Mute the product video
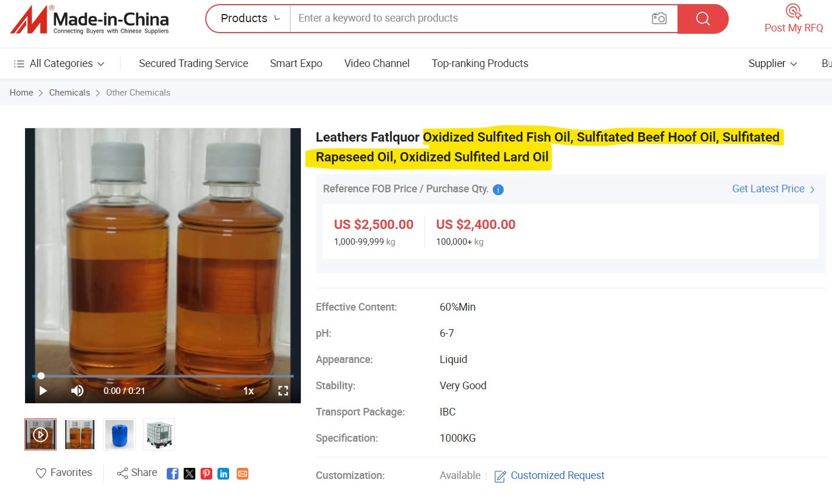This screenshot has width=832, height=504. [x=77, y=390]
